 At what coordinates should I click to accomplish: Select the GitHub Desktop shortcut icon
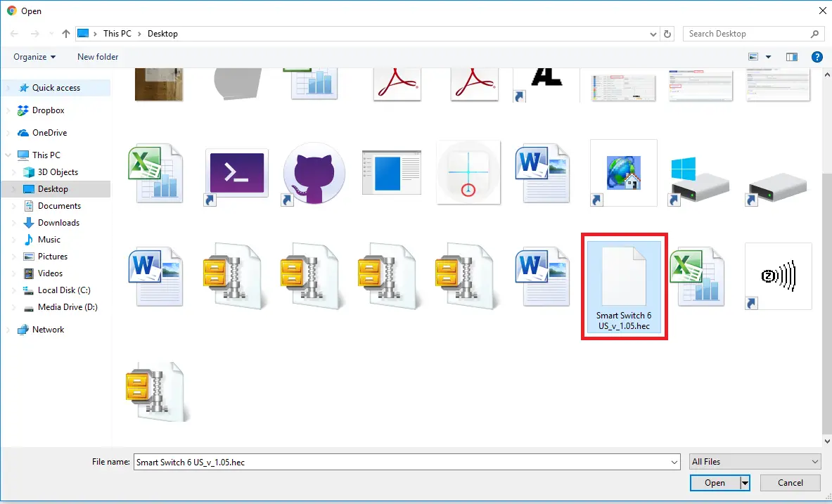click(314, 174)
